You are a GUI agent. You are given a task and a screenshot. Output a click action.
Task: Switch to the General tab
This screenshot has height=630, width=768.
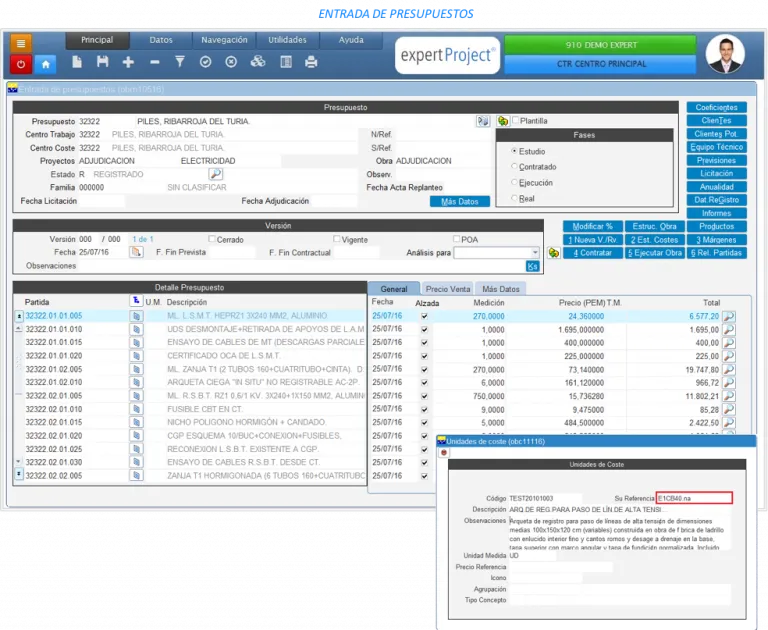click(394, 289)
